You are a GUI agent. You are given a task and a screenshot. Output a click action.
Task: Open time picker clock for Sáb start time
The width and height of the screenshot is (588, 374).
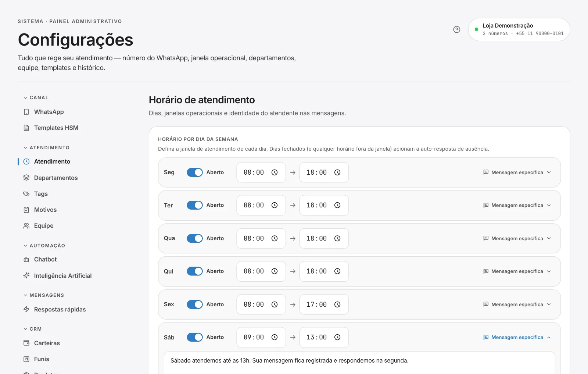click(275, 337)
